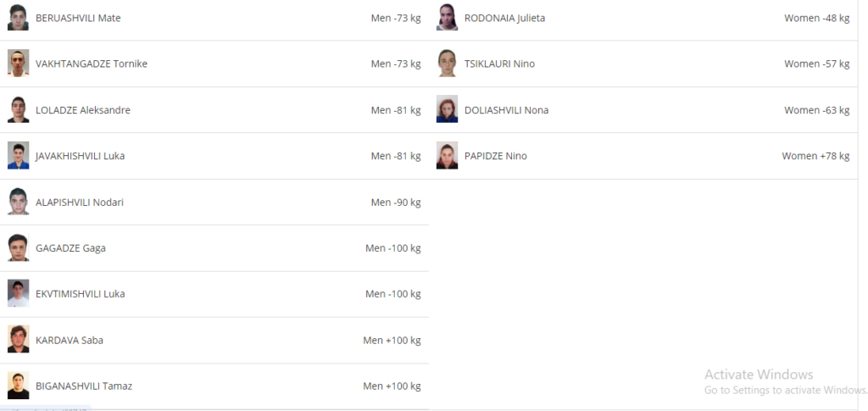Viewport: 868px width, 411px height.
Task: Open GAGADZE Gaga's avatar
Action: point(19,247)
